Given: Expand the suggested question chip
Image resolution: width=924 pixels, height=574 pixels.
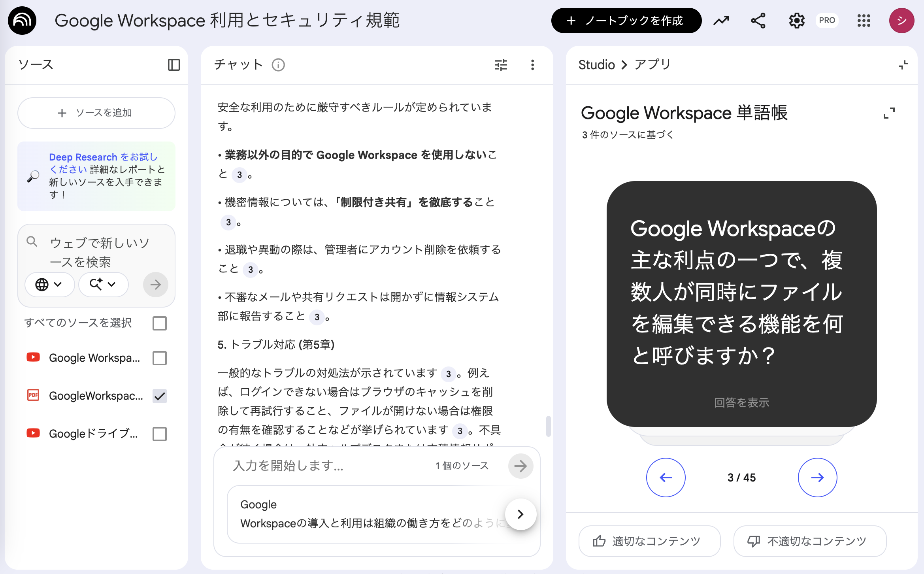Looking at the screenshot, I should [x=520, y=514].
